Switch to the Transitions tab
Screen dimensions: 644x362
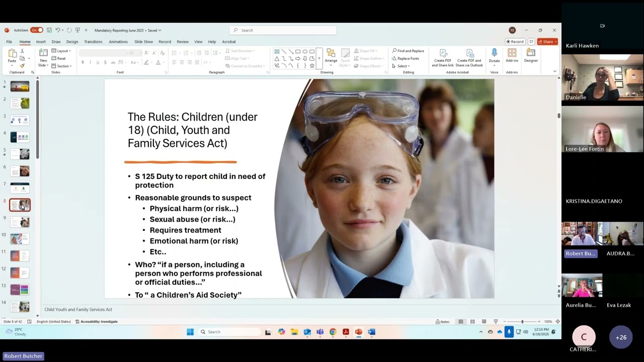(x=93, y=42)
